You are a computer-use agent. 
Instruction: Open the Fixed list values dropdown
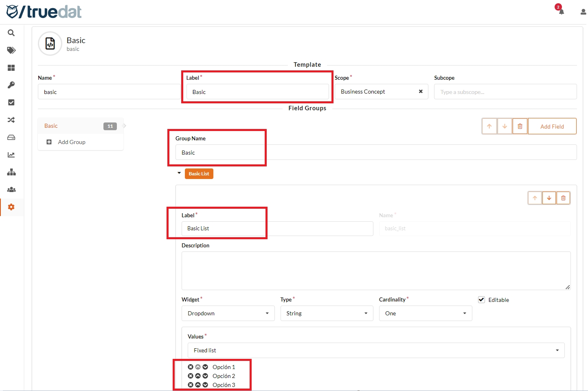coord(375,350)
